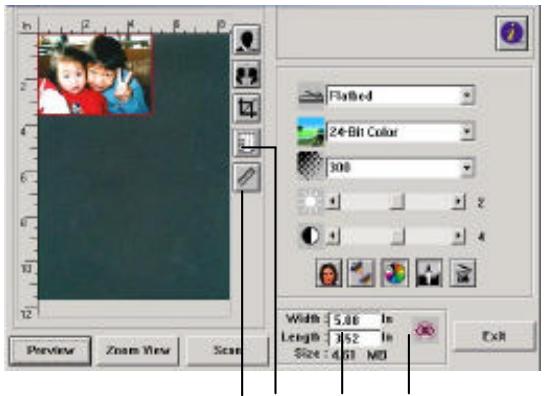Toggle the lock scaling icon
545x396 pixels.
click(426, 330)
